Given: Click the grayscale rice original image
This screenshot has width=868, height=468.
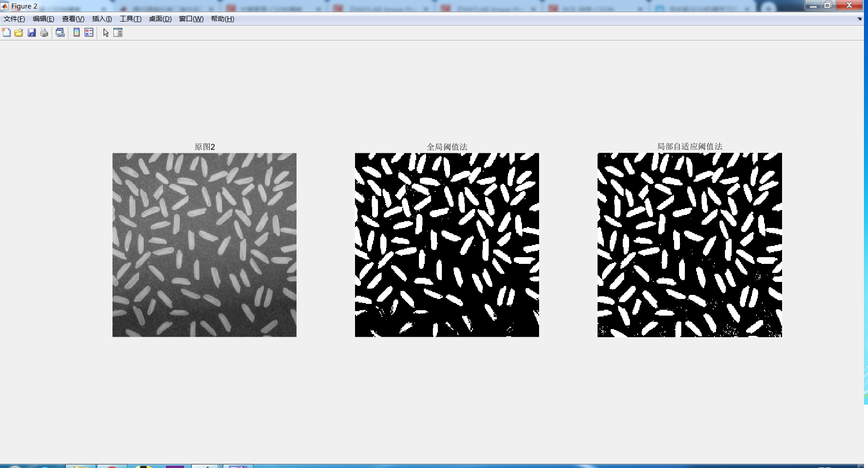Looking at the screenshot, I should [x=204, y=245].
